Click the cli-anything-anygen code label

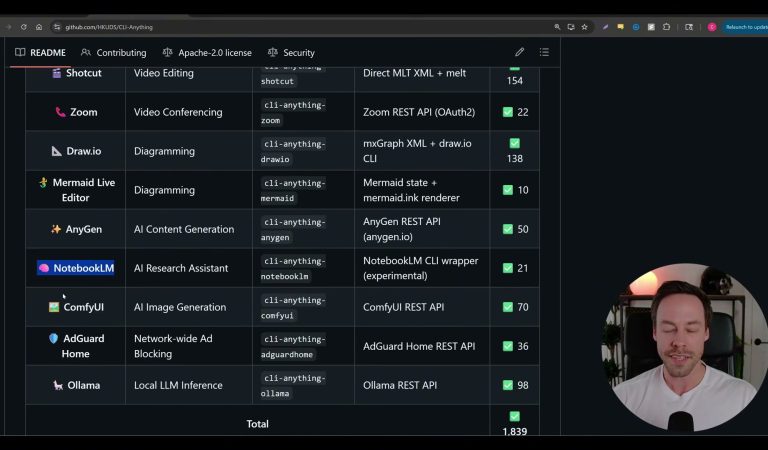(293, 230)
